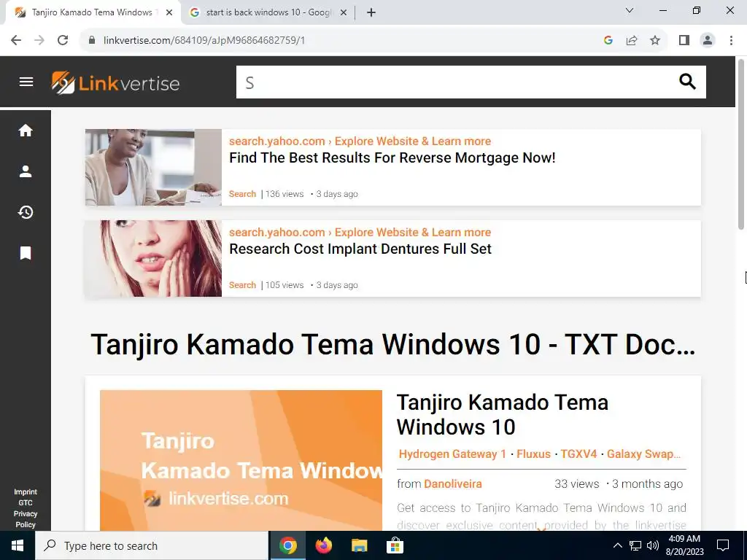Open the Fluxus tag
Image resolution: width=747 pixels, height=560 pixels.
[533, 454]
